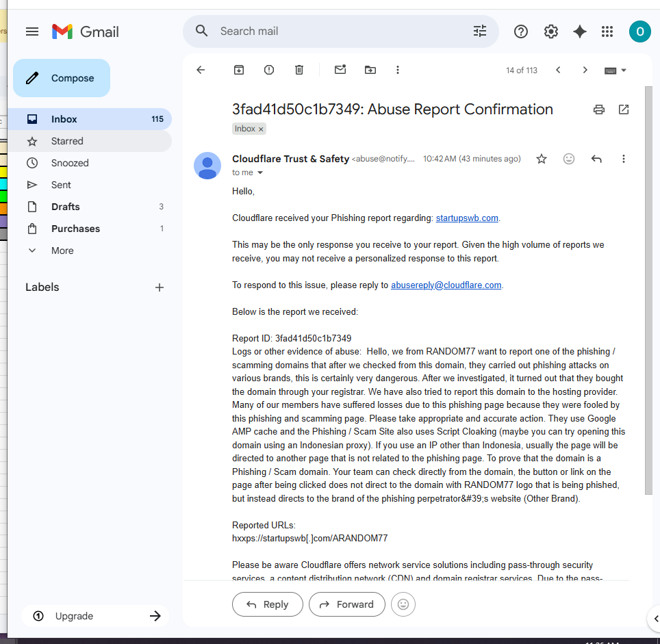Screen dimensions: 660x644
Task: Star this Cloudflare message
Action: coord(542,159)
